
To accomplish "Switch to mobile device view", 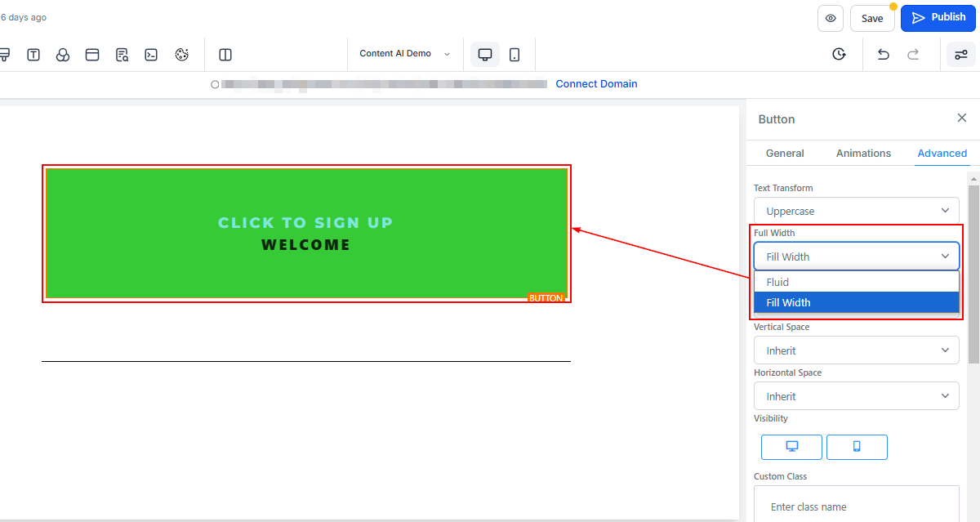I will click(514, 55).
